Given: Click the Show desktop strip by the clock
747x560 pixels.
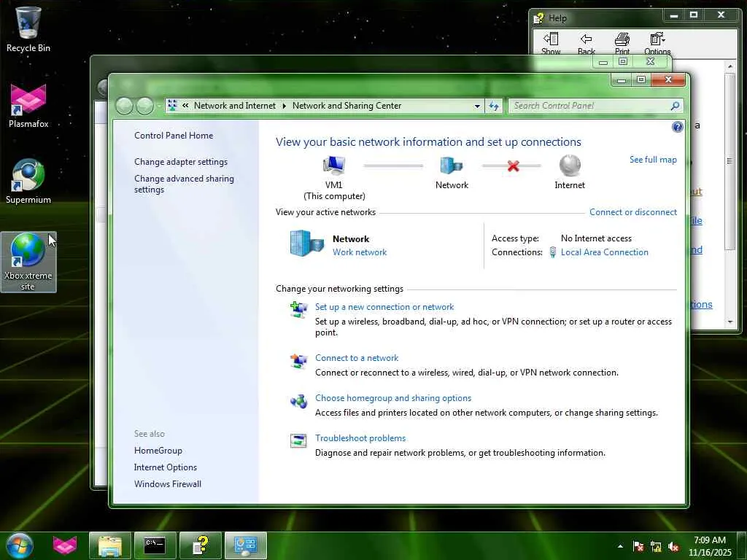Looking at the screenshot, I should tap(743, 546).
